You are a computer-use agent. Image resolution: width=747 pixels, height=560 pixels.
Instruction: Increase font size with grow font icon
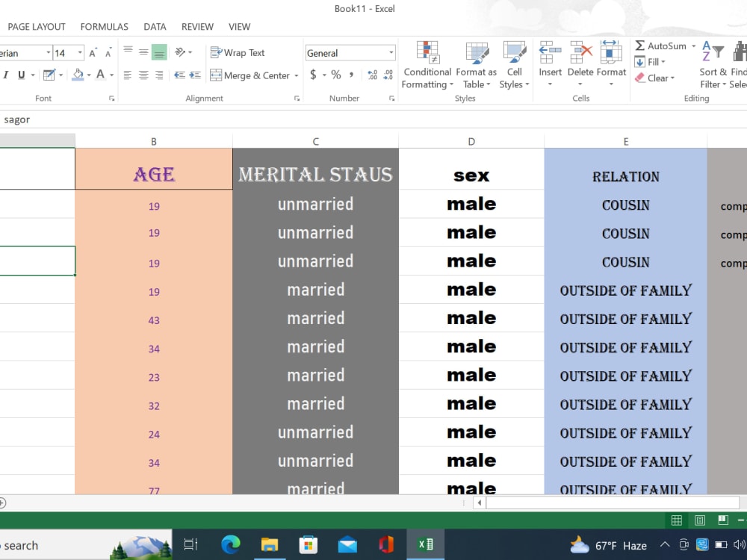coord(93,53)
